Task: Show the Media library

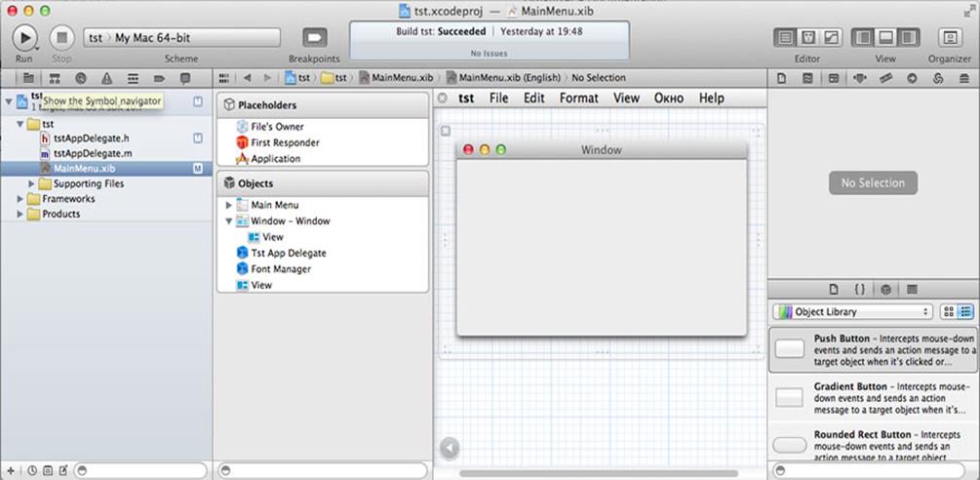Action: [912, 290]
